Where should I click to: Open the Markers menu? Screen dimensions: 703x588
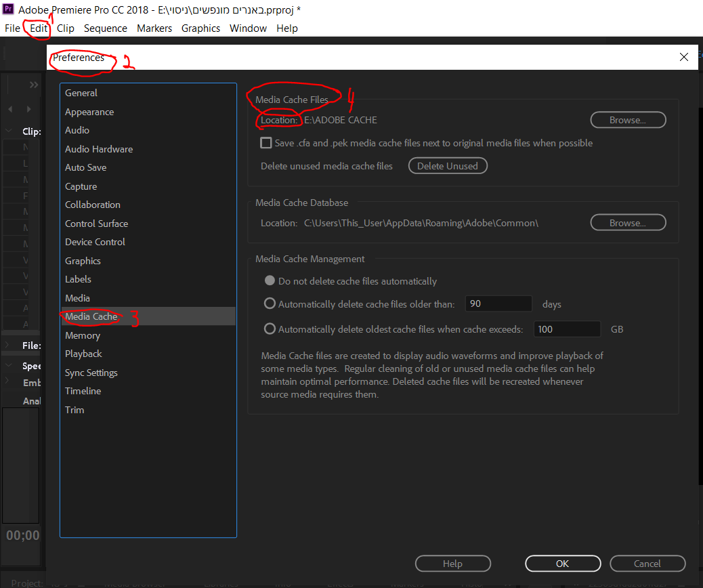(154, 28)
